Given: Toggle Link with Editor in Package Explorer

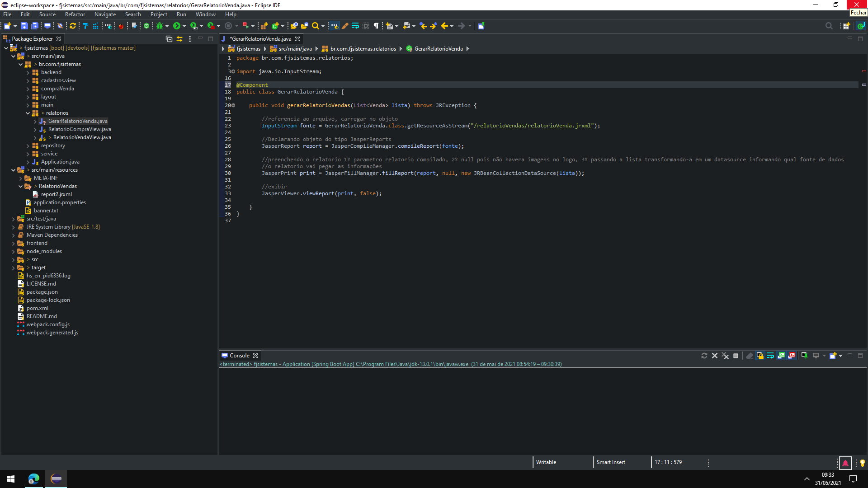Looking at the screenshot, I should 179,39.
